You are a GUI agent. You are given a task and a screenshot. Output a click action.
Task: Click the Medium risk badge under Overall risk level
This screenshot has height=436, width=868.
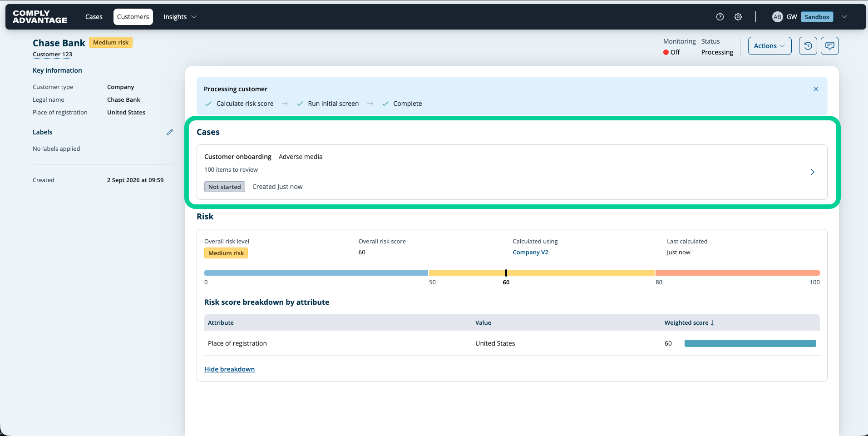226,253
